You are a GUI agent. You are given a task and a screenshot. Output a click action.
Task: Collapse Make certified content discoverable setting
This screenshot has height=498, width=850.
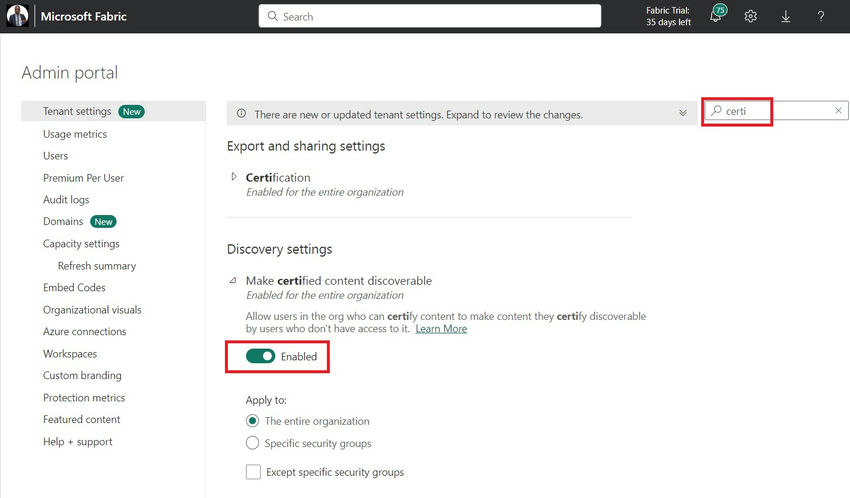tap(234, 281)
